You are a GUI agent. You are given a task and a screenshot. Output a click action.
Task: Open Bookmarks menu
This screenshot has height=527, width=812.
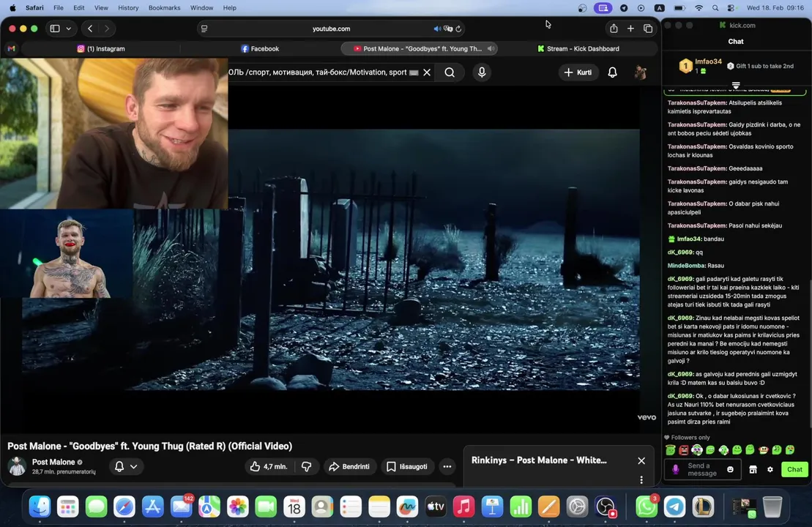(x=164, y=8)
